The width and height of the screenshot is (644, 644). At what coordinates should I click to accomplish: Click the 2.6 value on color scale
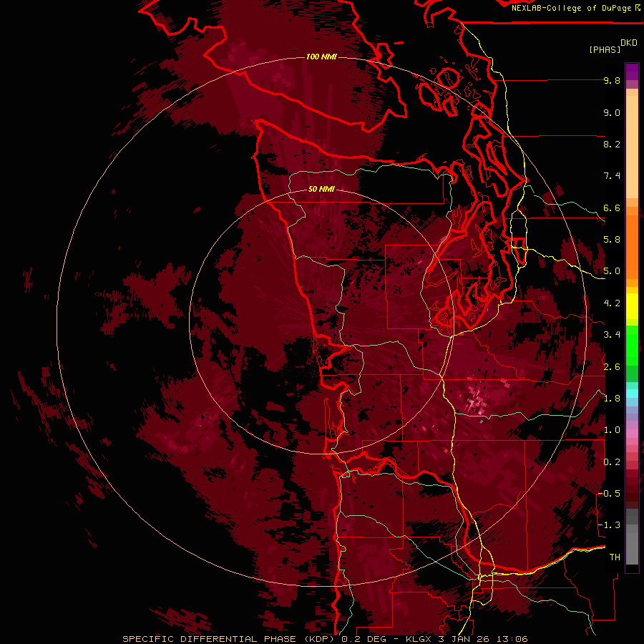tap(612, 367)
